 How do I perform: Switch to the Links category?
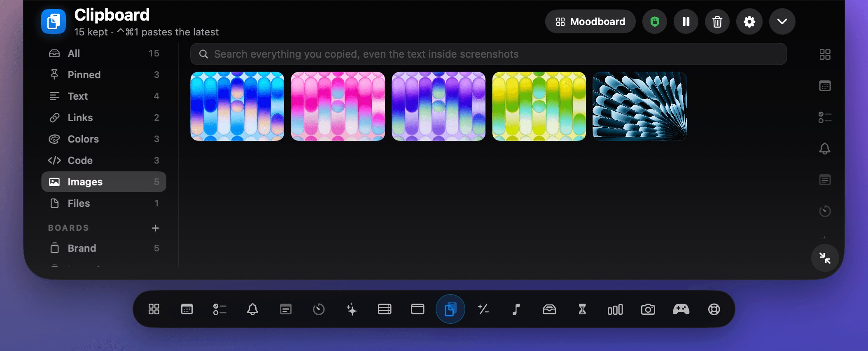(104, 117)
